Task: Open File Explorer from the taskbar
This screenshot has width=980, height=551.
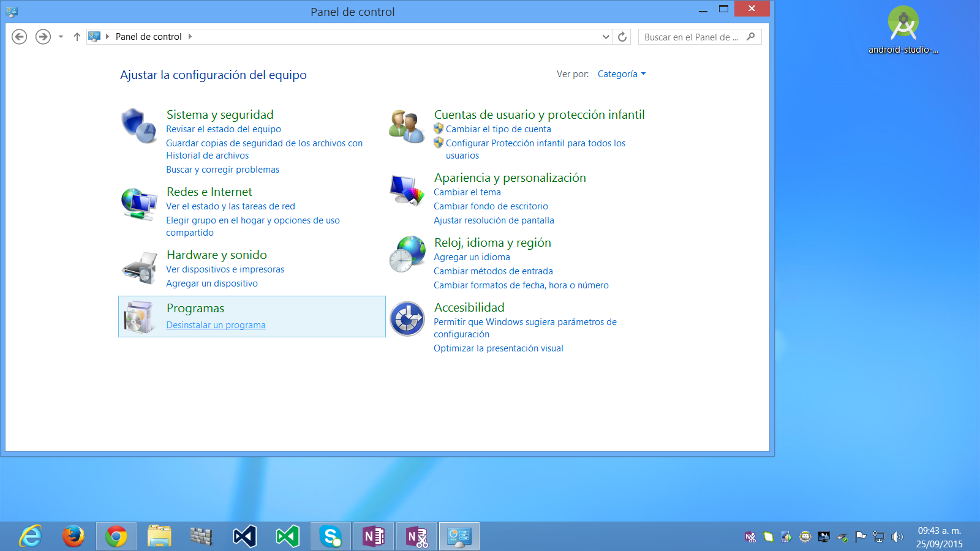Action: [159, 537]
